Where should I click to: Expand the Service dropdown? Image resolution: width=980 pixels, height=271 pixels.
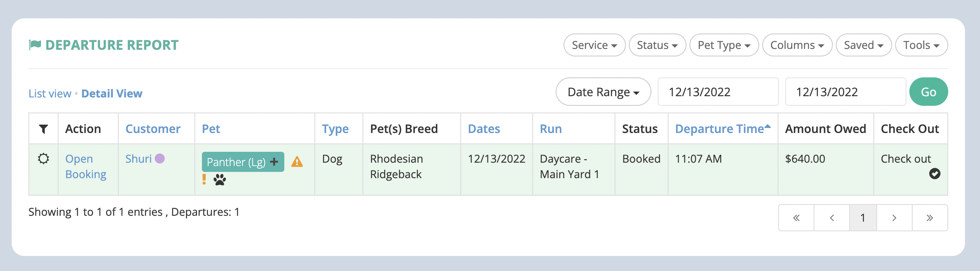coord(595,45)
